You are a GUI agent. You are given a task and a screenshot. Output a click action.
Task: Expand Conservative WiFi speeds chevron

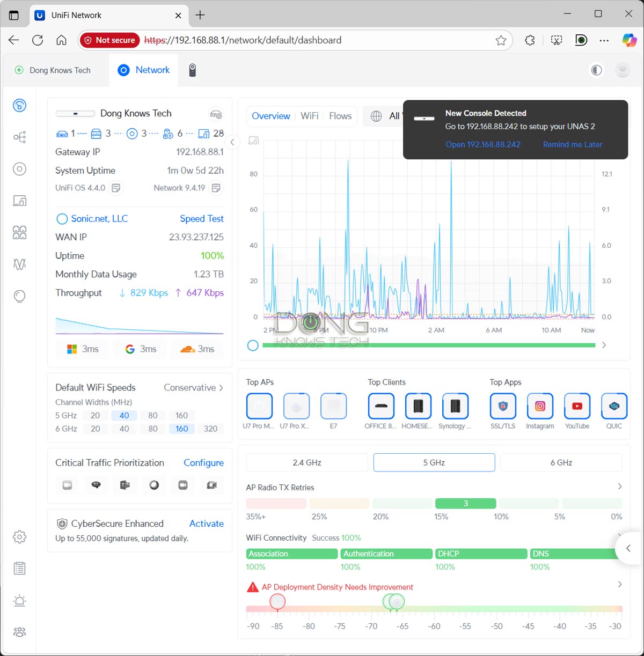[x=221, y=388]
